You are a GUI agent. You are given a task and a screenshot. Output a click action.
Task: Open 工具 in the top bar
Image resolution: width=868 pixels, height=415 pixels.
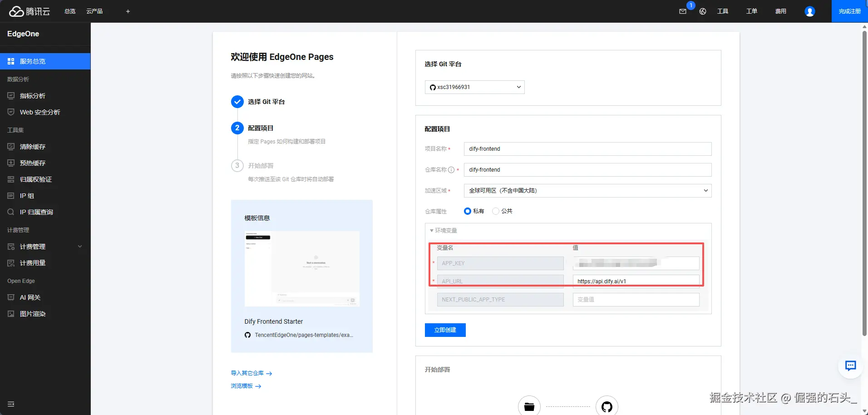point(723,11)
